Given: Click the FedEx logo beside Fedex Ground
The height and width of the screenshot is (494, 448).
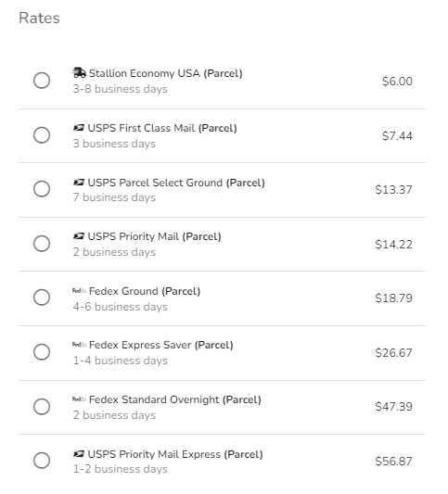Looking at the screenshot, I should [x=79, y=291].
